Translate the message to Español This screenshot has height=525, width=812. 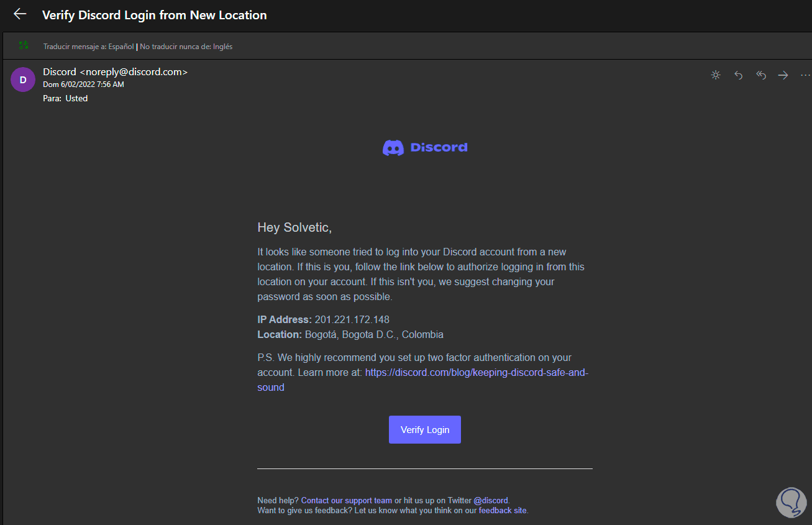[x=89, y=47]
